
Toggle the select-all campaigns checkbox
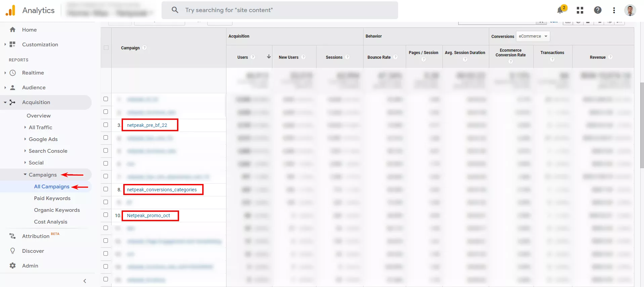(106, 48)
